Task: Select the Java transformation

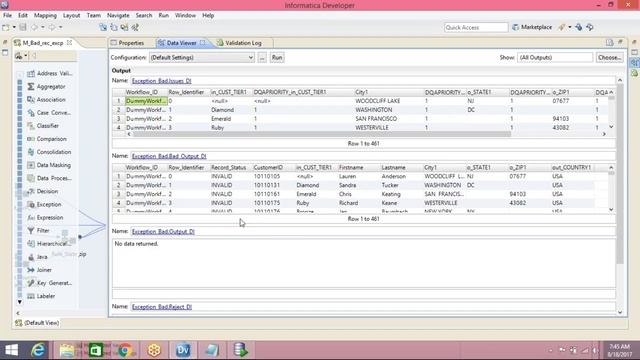Action: [x=37, y=257]
